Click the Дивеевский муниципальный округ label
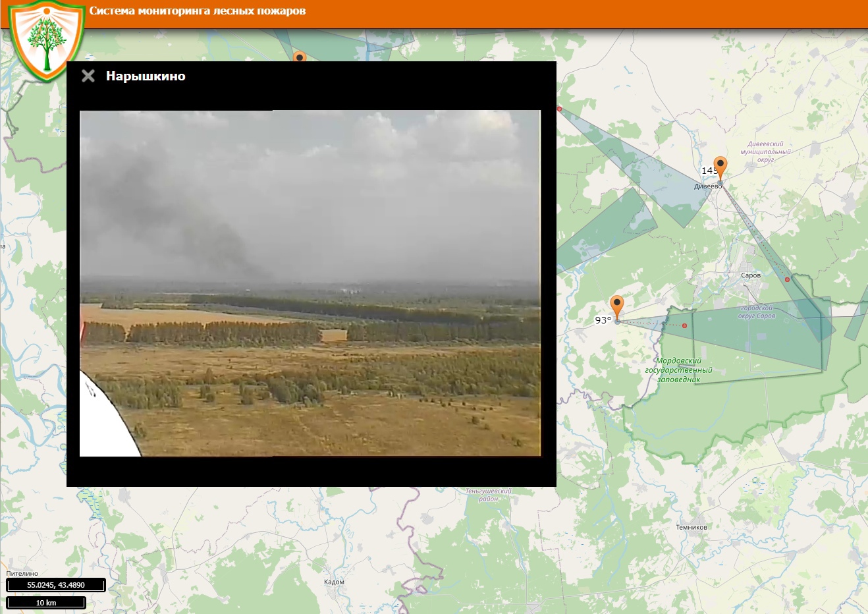The height and width of the screenshot is (614, 868). click(x=765, y=152)
